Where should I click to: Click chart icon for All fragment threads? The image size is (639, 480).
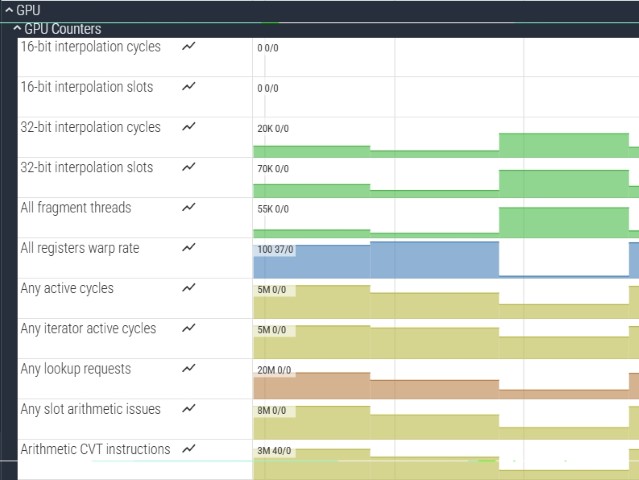(x=189, y=208)
